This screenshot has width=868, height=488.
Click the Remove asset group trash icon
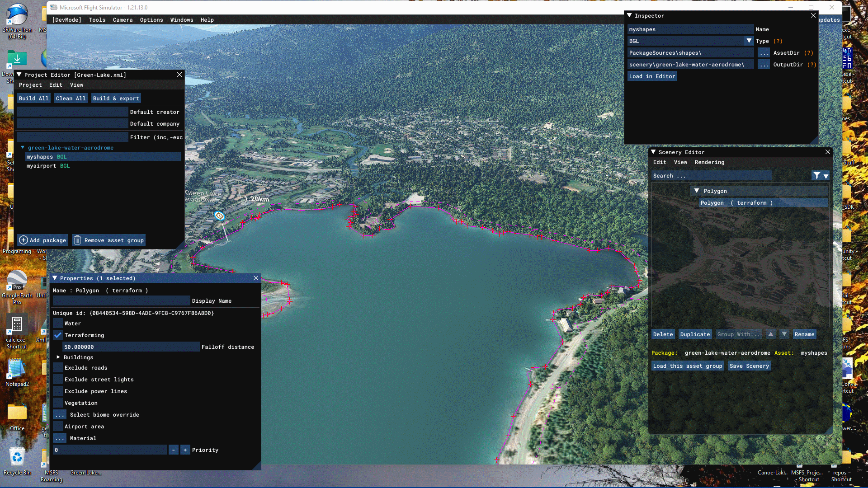(77, 240)
